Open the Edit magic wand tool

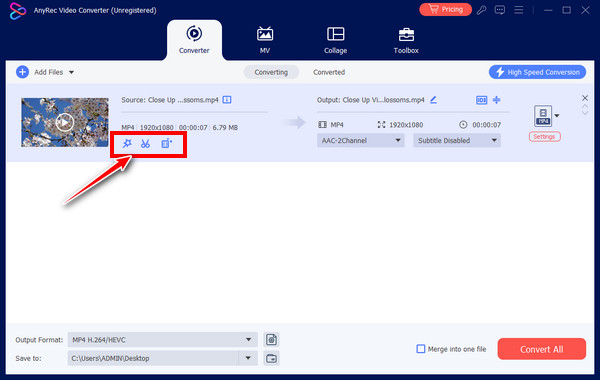127,144
